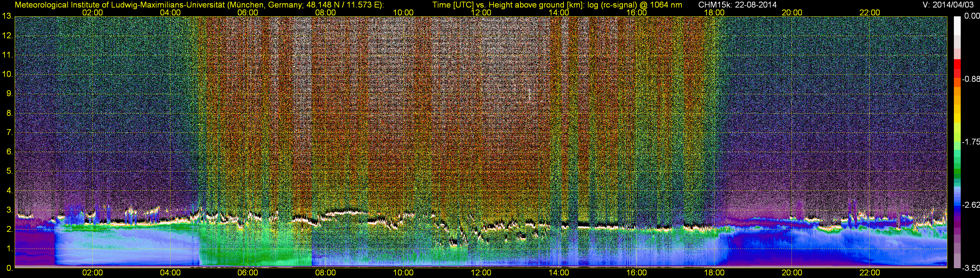Click "10:00" on the top time axis
This screenshot has width=980, height=278.
(403, 12)
